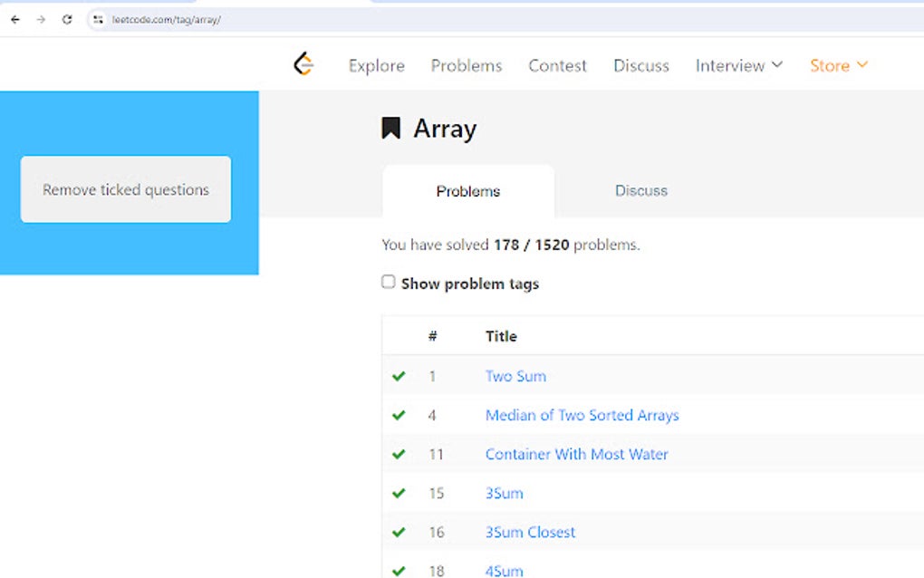Click the LeetCode logo icon
This screenshot has width=924, height=578.
[303, 64]
